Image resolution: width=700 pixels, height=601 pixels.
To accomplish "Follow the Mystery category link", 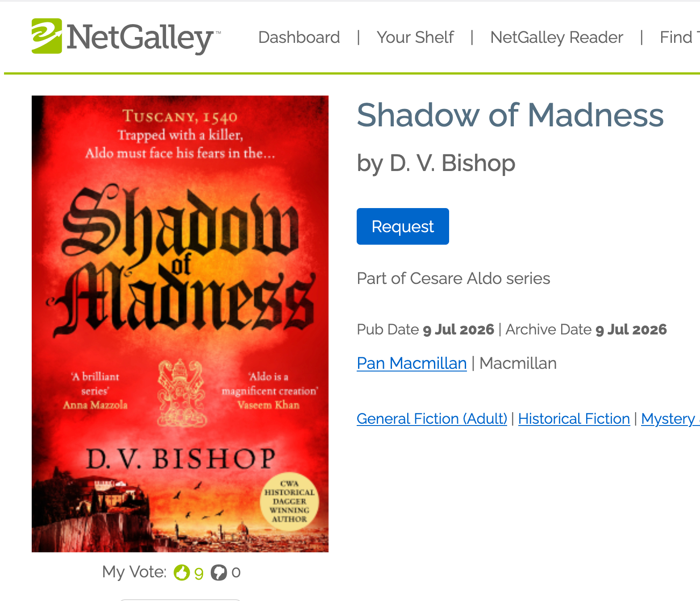I will click(x=669, y=419).
